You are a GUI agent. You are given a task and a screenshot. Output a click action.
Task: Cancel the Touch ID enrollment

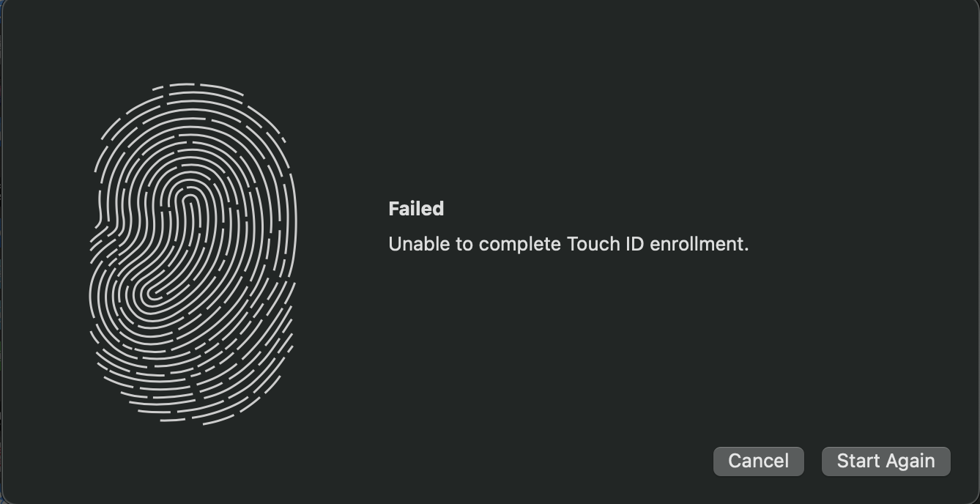(758, 461)
